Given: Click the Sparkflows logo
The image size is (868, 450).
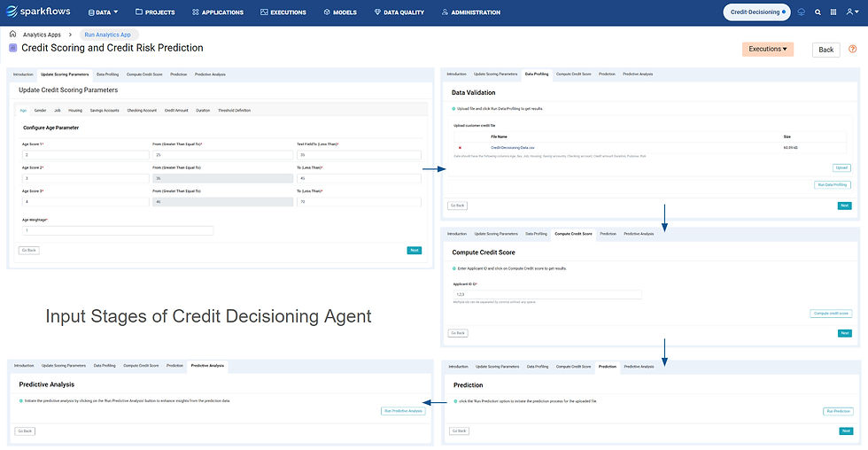Looking at the screenshot, I should (38, 12).
